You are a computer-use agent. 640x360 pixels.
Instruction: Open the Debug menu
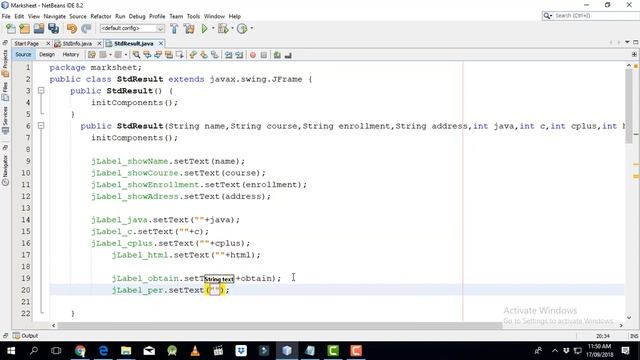coord(137,16)
